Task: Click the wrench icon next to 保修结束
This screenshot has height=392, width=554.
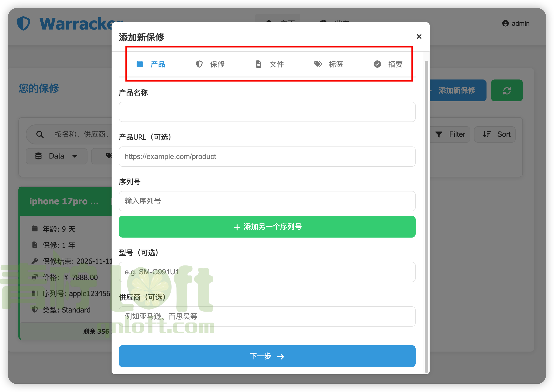Action: [35, 261]
